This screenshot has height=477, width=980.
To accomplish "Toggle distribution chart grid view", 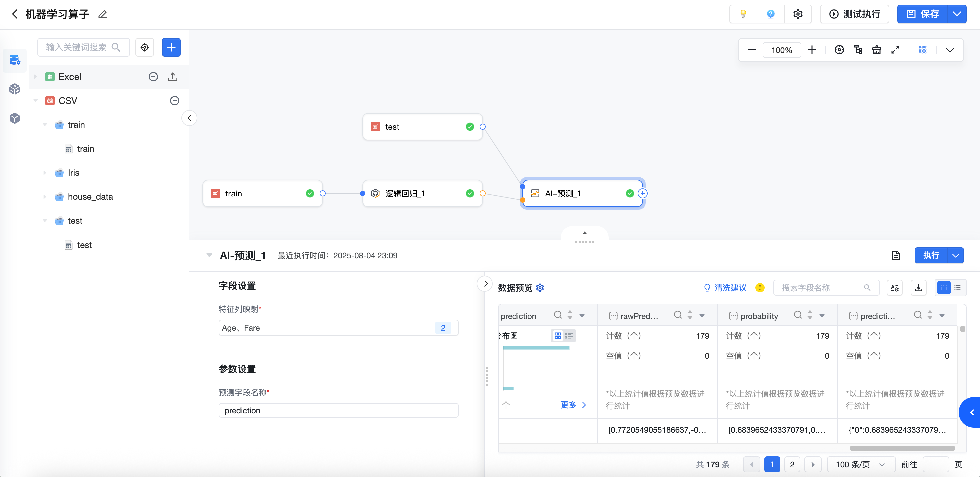I will (558, 336).
